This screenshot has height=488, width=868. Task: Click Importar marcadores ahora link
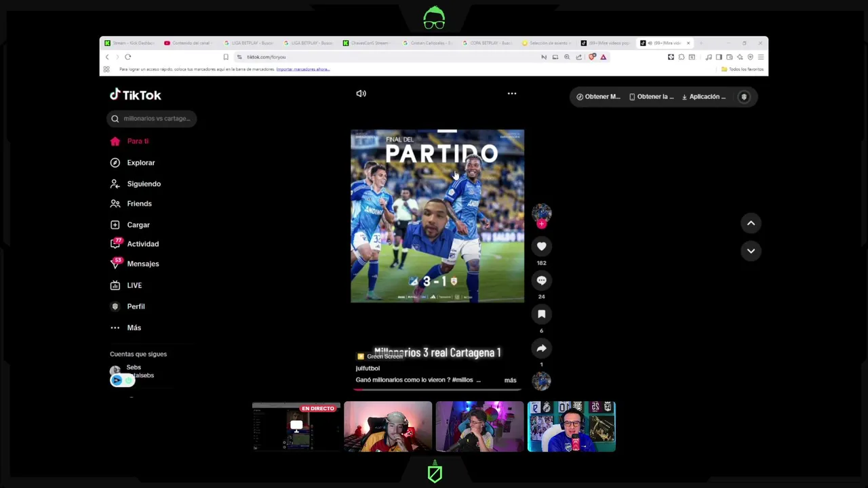(303, 69)
